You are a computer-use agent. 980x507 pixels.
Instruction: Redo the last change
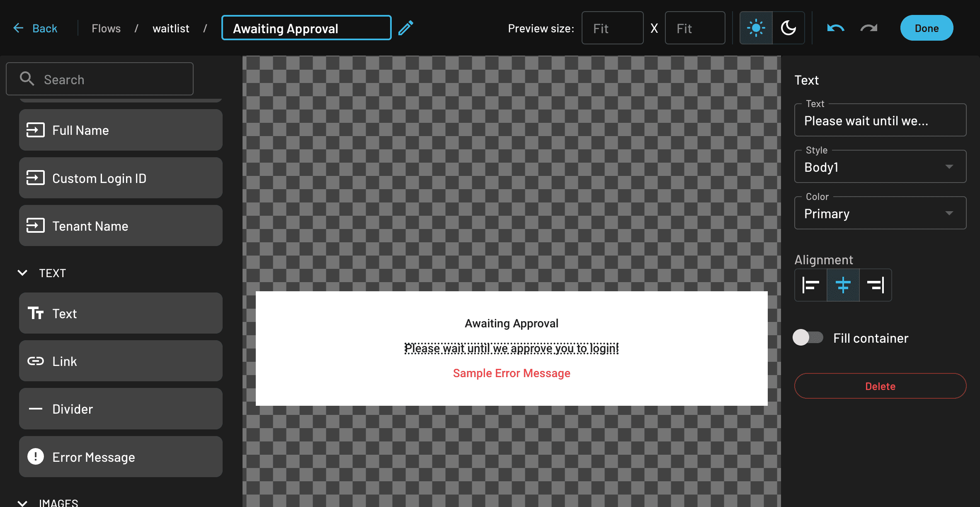[868, 28]
